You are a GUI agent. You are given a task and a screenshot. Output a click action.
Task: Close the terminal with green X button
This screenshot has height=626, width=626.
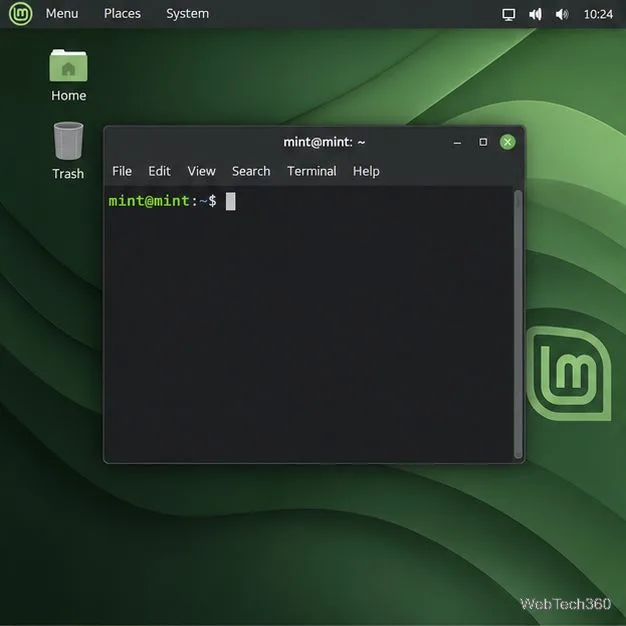coord(507,142)
